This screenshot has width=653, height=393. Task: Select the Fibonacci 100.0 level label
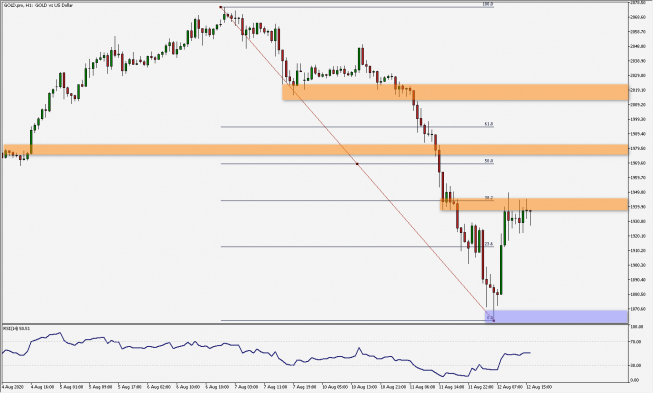tap(488, 4)
